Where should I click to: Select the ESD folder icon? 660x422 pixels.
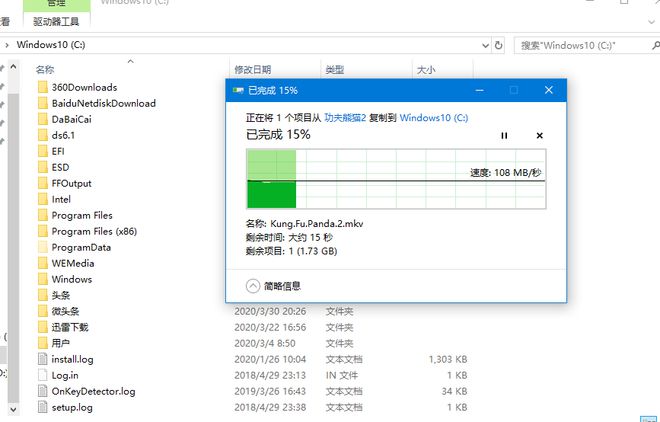43,167
